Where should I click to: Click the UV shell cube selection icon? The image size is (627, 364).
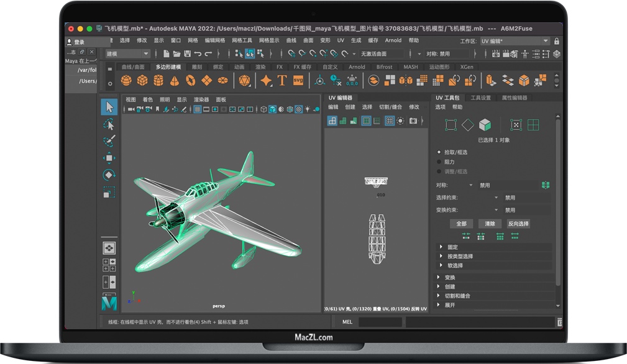coord(485,125)
